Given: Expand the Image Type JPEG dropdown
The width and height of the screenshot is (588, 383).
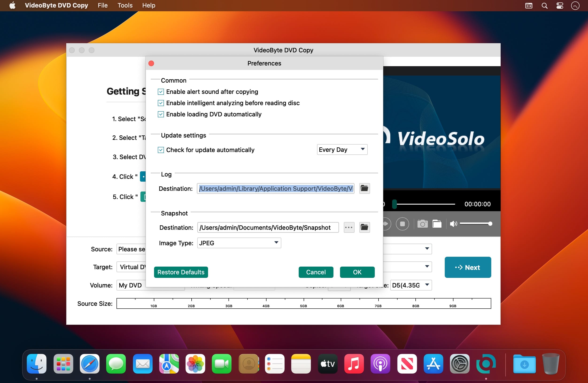Looking at the screenshot, I should pyautogui.click(x=239, y=243).
